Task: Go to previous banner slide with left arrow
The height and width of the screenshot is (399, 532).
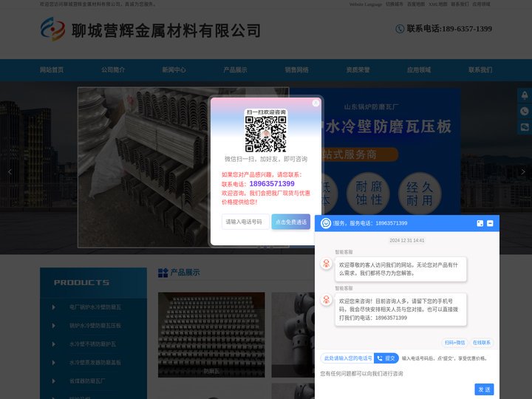Action: pyautogui.click(x=10, y=172)
